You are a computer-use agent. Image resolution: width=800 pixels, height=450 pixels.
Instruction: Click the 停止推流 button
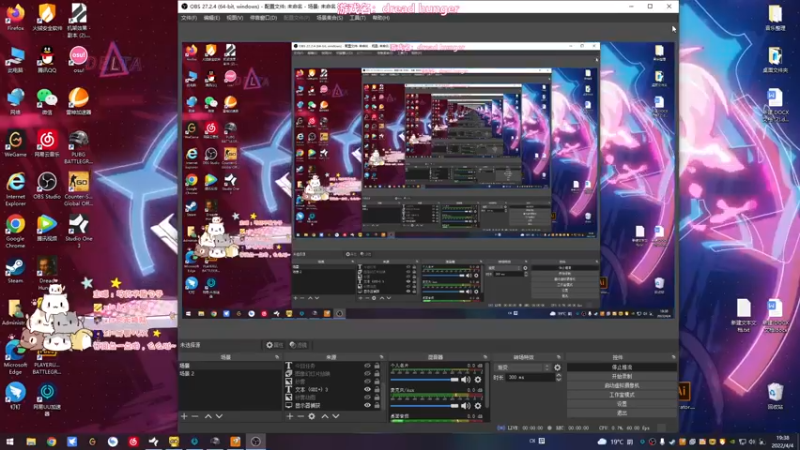tap(621, 367)
